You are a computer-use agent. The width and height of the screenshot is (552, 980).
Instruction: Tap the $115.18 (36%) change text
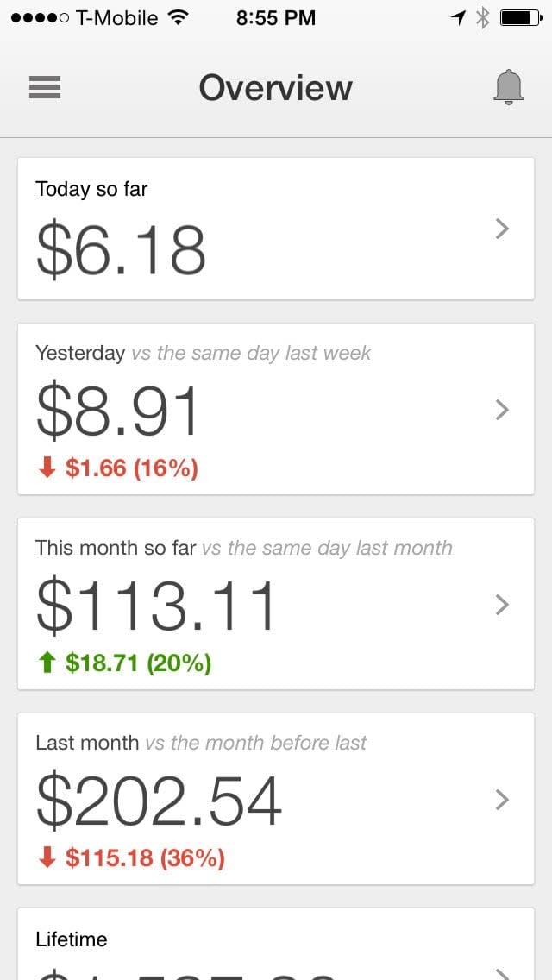coord(145,858)
